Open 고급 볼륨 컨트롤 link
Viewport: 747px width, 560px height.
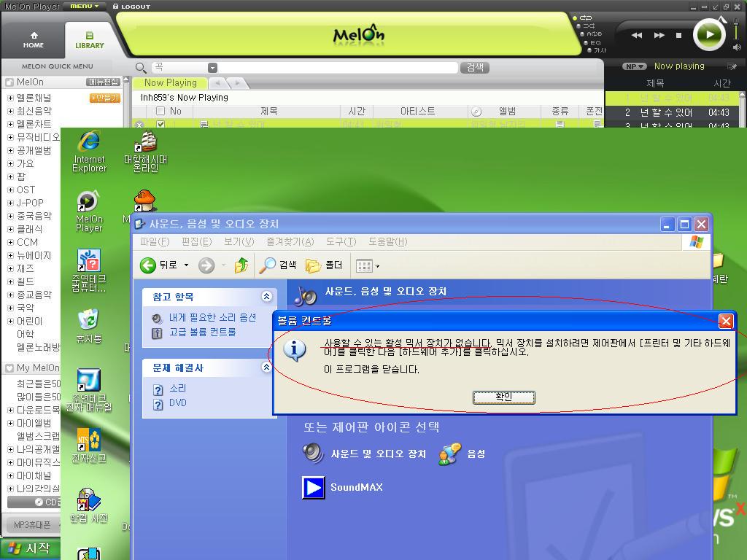click(x=203, y=332)
